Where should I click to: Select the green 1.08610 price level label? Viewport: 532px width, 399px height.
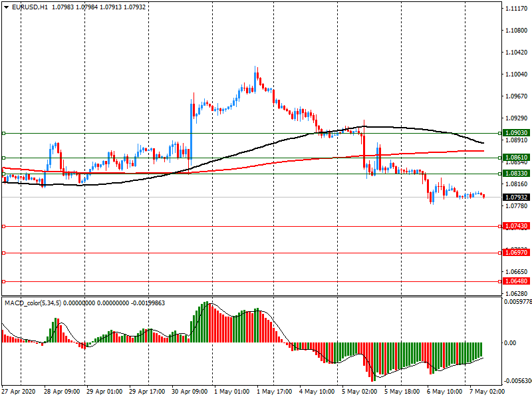point(516,158)
